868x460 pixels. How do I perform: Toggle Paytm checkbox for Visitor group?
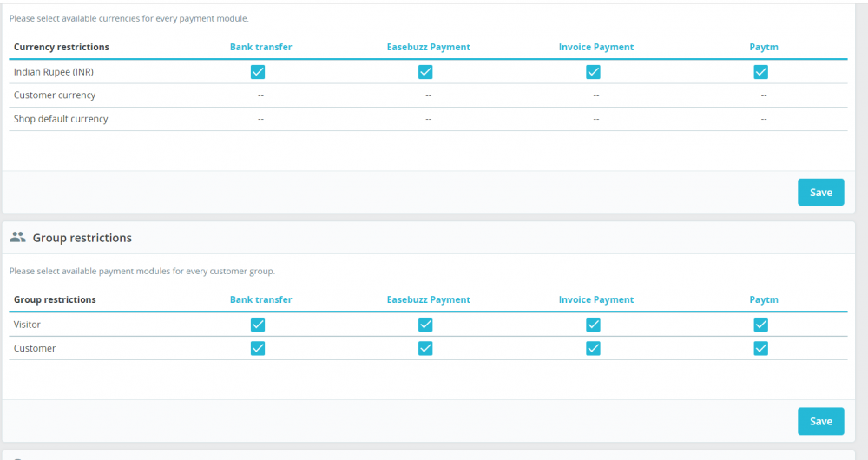point(761,325)
